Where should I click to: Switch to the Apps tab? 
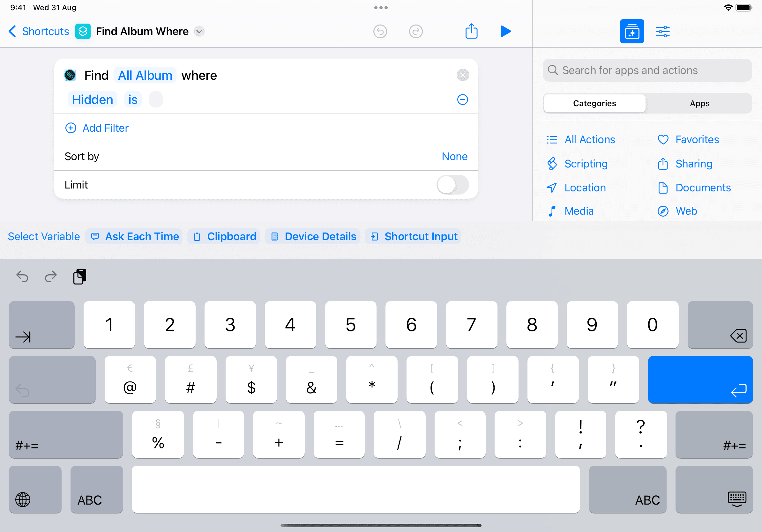[x=699, y=103]
